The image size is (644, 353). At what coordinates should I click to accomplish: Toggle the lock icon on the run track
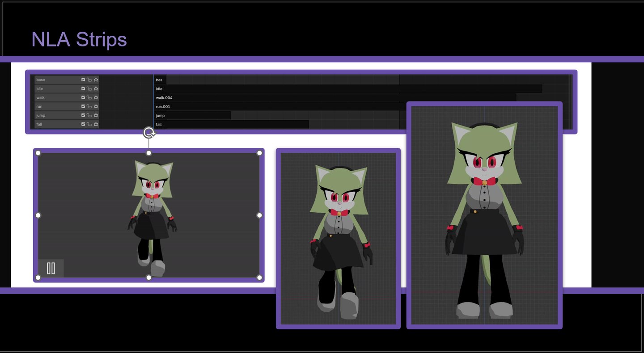click(89, 106)
